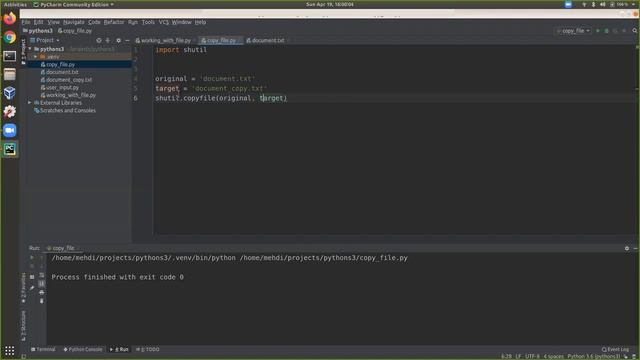
Task: Debug copy_file with the bug toolbar icon
Action: 607,31
